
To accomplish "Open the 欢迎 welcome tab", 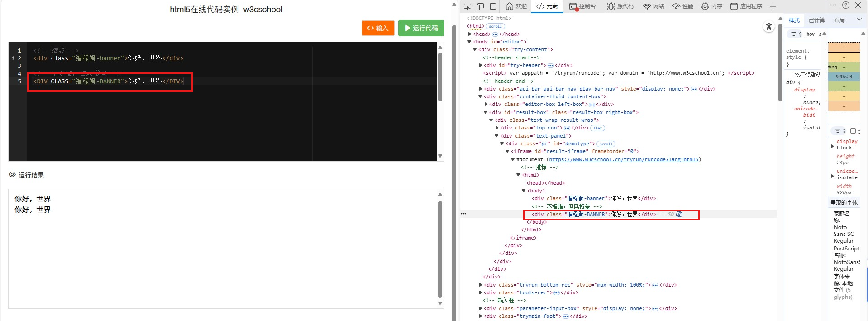I will pyautogui.click(x=516, y=6).
